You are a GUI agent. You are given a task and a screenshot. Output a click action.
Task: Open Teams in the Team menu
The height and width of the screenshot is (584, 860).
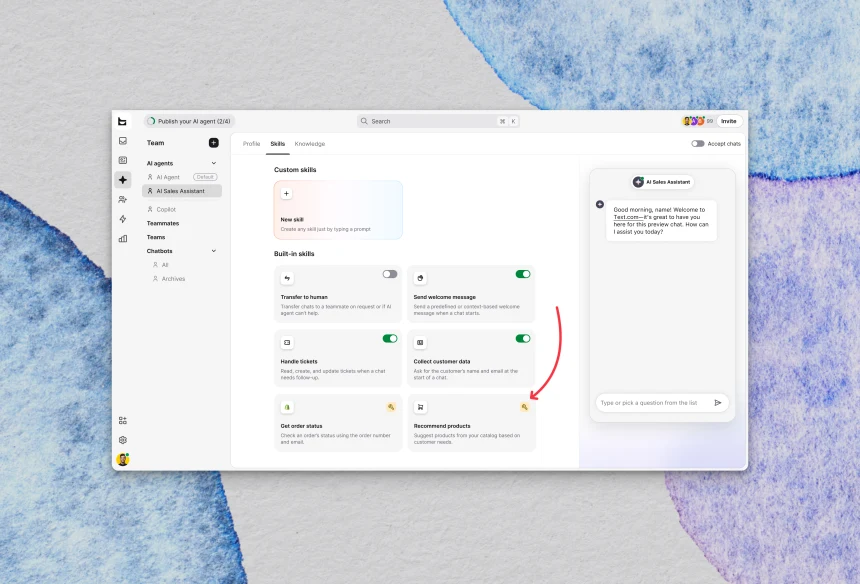pos(156,237)
